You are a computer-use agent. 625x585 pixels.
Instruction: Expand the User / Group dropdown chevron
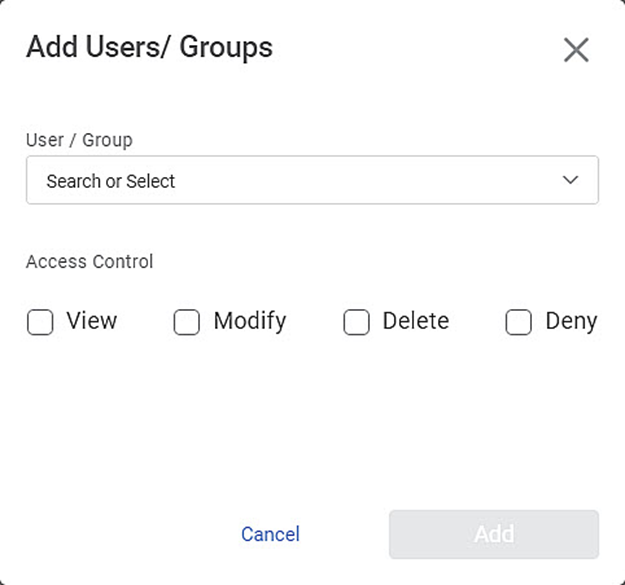[x=570, y=180]
